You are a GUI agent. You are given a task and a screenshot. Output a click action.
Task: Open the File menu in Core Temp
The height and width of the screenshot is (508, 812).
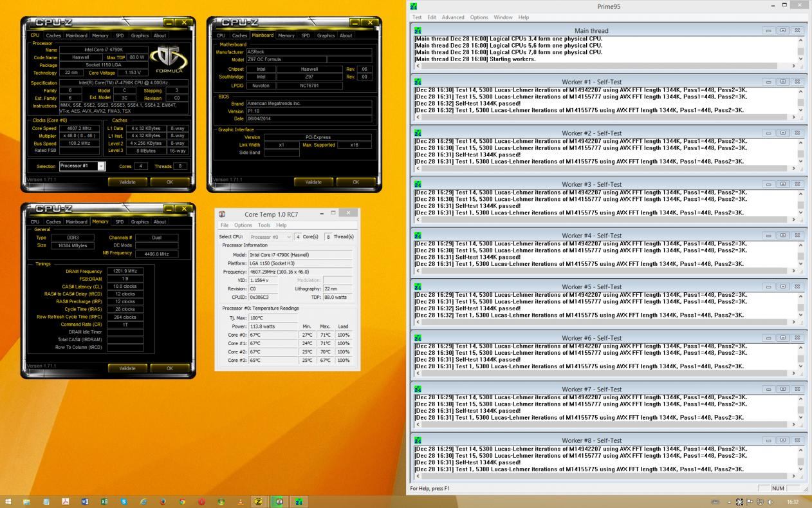tap(225, 225)
